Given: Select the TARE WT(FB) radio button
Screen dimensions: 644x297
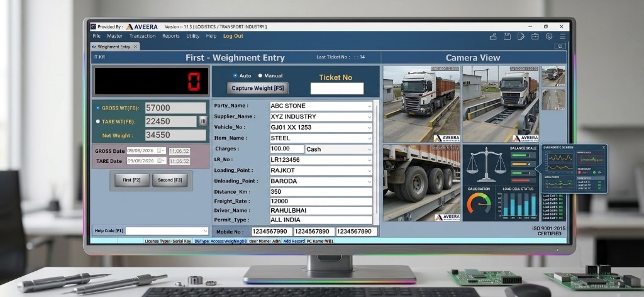Looking at the screenshot, I should pos(97,121).
